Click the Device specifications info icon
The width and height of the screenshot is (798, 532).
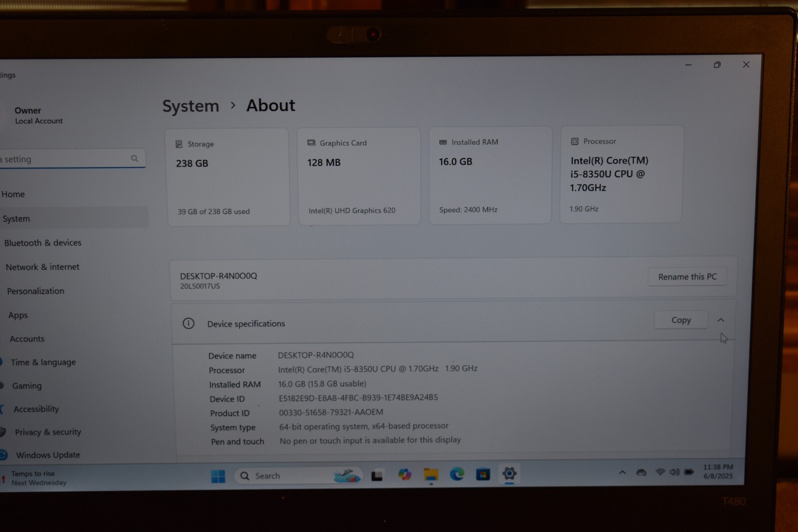pos(189,324)
